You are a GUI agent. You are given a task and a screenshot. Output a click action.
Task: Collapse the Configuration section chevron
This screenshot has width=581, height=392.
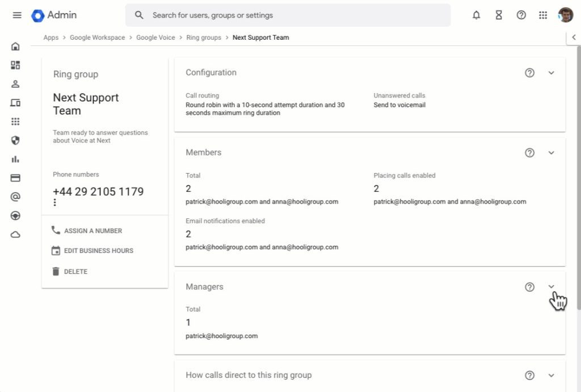pyautogui.click(x=551, y=73)
